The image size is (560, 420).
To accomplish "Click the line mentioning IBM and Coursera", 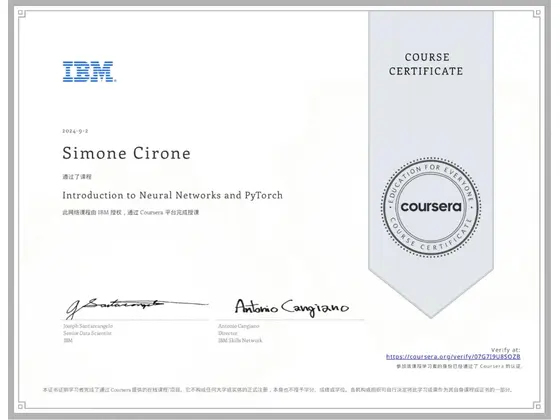I will pyautogui.click(x=131, y=212).
